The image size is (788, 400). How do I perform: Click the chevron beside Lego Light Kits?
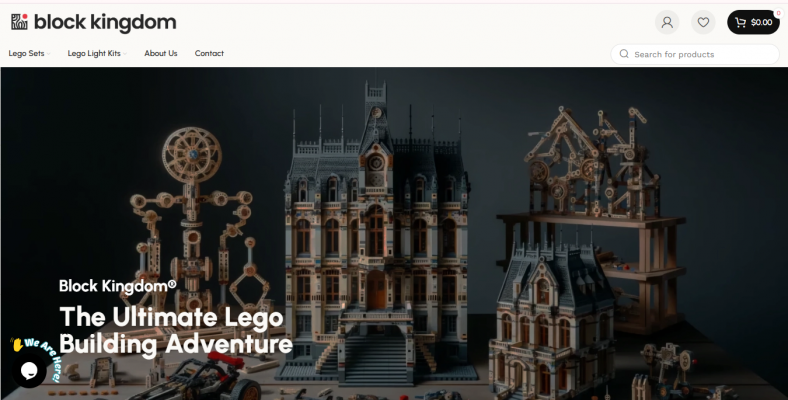coord(125,54)
